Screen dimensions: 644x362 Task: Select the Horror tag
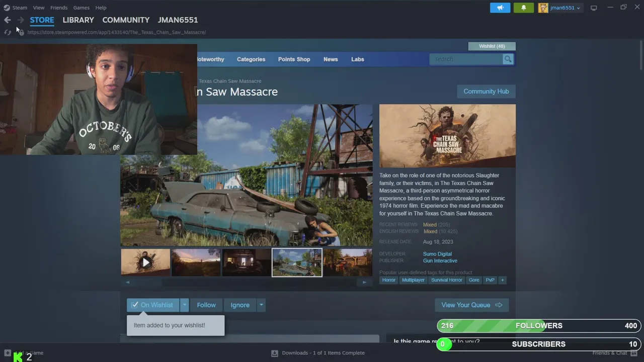click(x=388, y=280)
